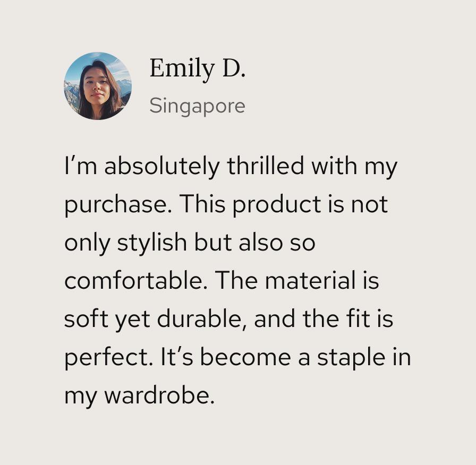
Task: Click the word "stylish" in the review
Action: click(x=152, y=243)
